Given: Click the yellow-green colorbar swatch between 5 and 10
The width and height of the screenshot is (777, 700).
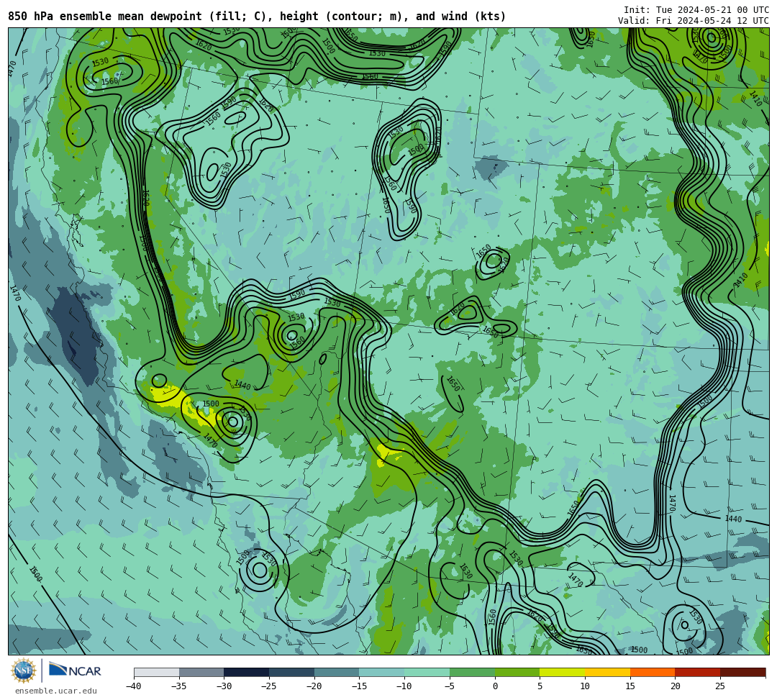Looking at the screenshot, I should click(562, 672).
